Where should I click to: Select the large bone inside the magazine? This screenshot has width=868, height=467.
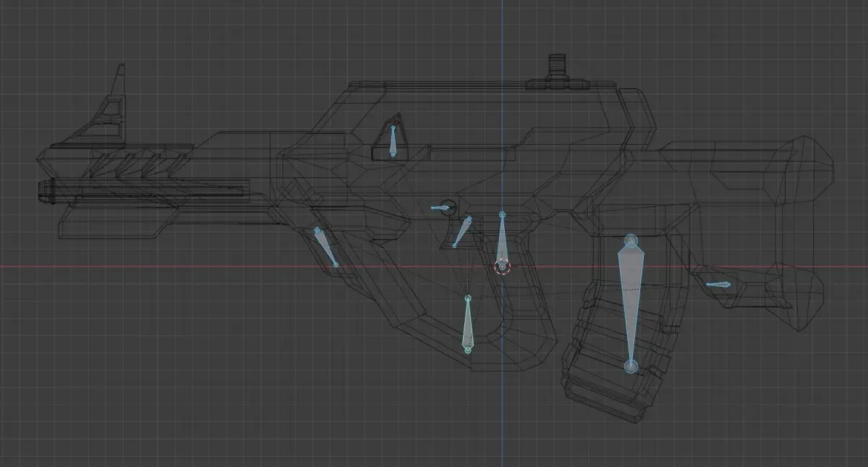coord(631,303)
